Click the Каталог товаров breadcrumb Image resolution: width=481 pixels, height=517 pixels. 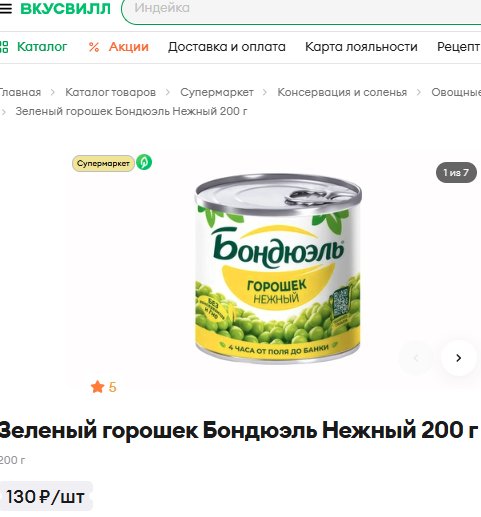(110, 92)
